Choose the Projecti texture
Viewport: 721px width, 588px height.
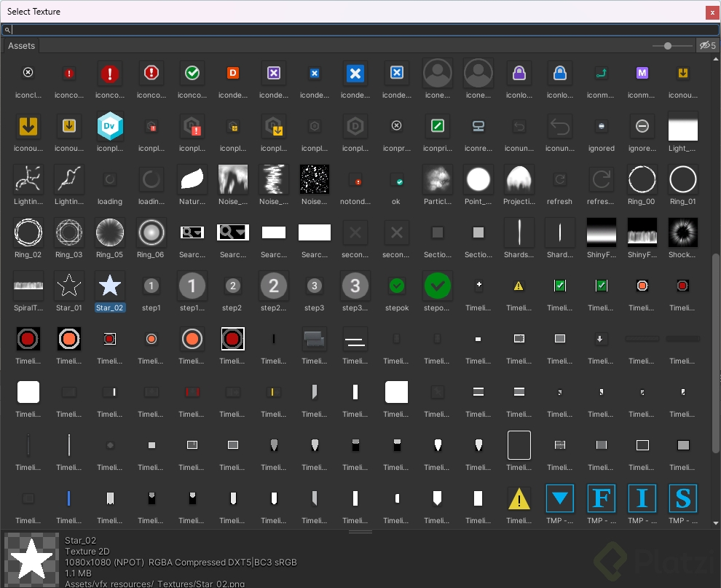[x=519, y=179]
